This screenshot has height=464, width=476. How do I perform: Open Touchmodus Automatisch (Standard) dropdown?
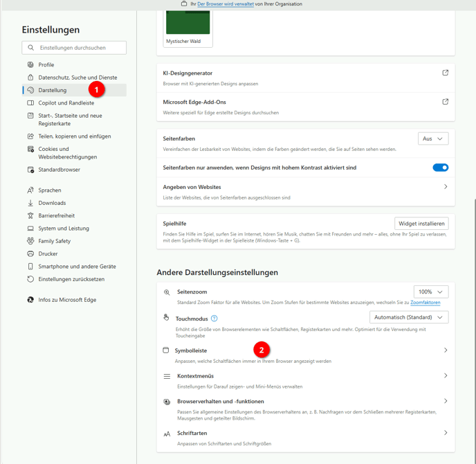click(x=409, y=317)
